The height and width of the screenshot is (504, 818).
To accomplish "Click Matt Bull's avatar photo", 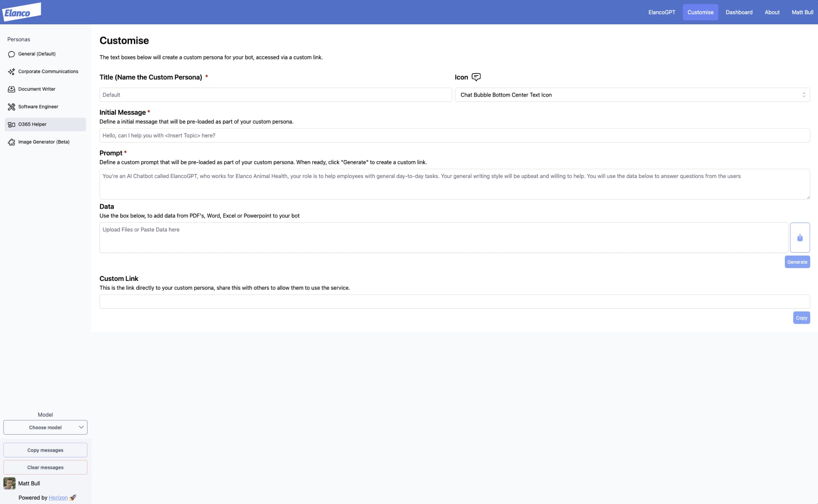I will point(10,483).
